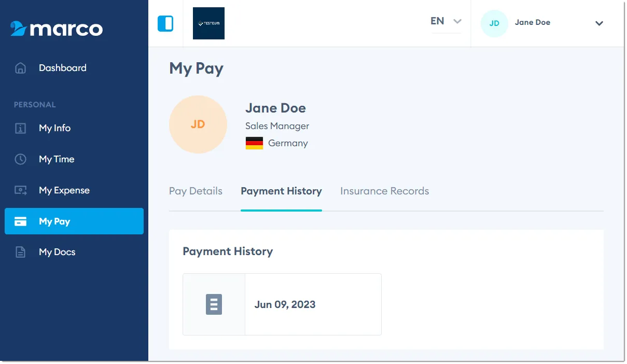627x364 pixels.
Task: Click the large JD profile avatar
Action: pos(198,124)
